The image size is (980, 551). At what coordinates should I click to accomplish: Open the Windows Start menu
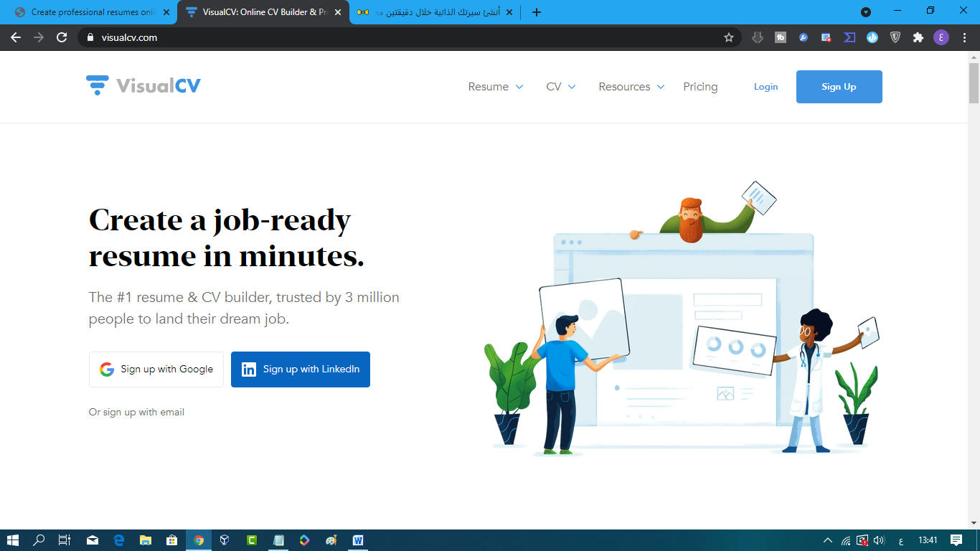(x=12, y=540)
